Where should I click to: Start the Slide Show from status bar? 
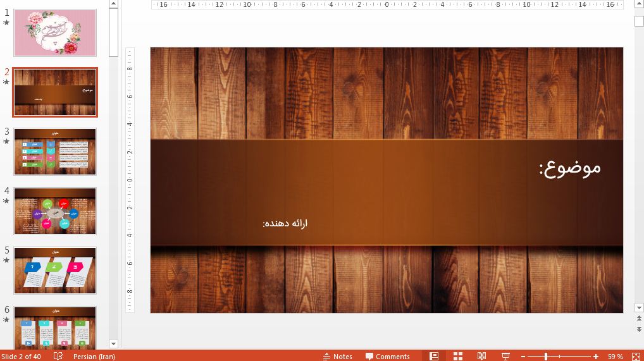(x=505, y=356)
